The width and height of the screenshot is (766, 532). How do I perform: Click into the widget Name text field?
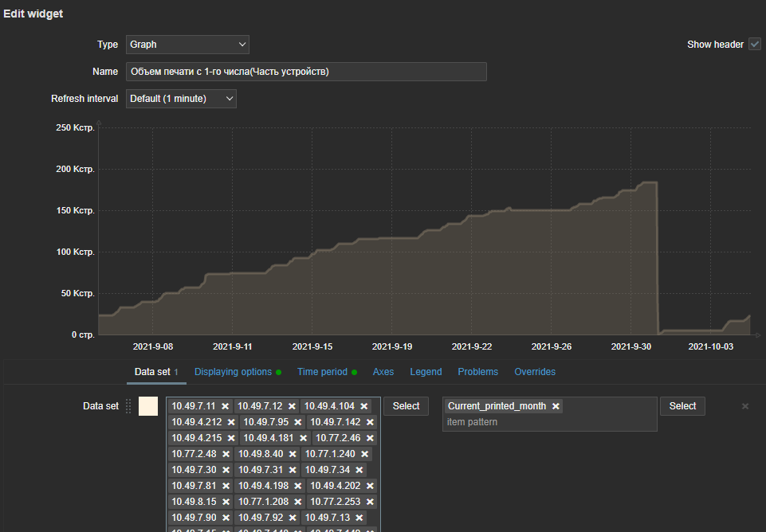(x=306, y=72)
